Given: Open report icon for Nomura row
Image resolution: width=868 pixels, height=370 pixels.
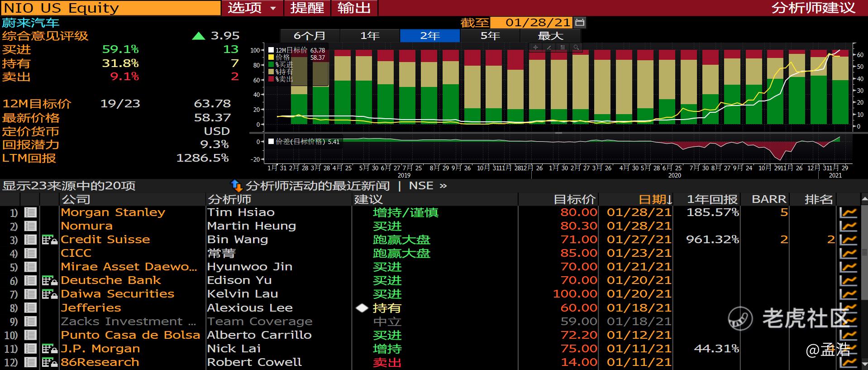Looking at the screenshot, I should [x=30, y=226].
